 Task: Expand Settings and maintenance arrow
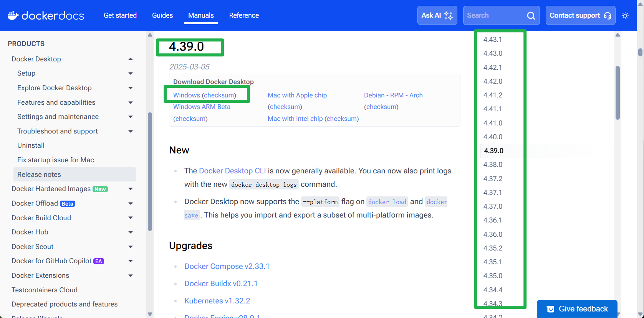tap(131, 117)
